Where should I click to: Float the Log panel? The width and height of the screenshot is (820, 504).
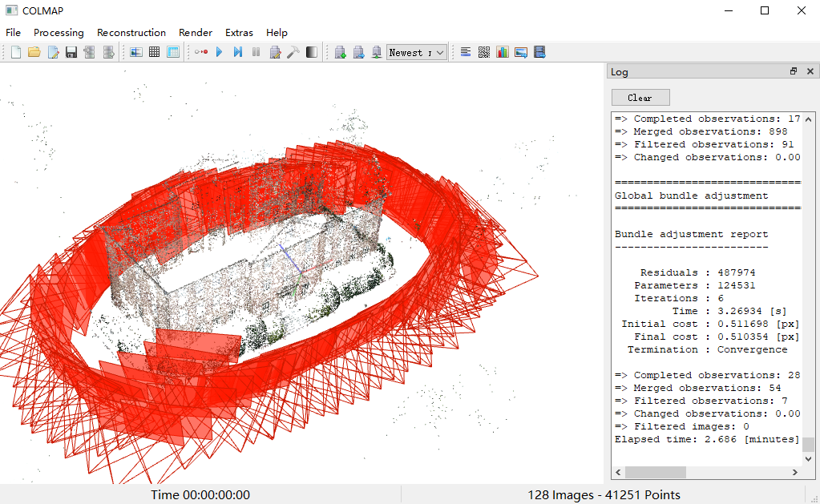pyautogui.click(x=793, y=71)
